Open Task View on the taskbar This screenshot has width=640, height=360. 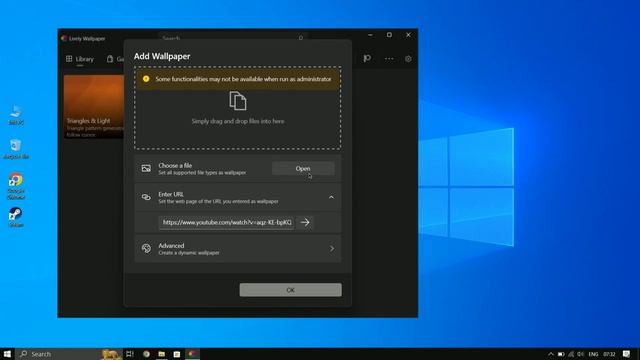click(130, 354)
